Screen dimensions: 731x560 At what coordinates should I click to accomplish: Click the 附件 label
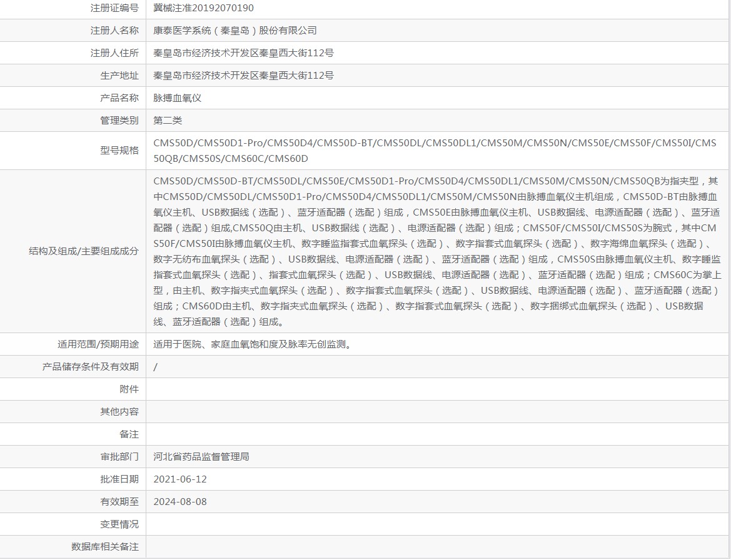point(129,389)
